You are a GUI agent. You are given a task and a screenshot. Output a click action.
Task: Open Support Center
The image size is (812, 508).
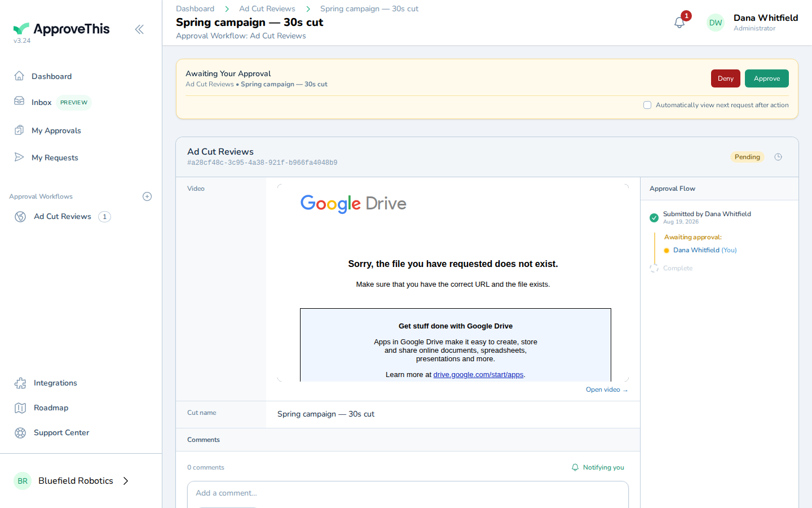pos(61,433)
